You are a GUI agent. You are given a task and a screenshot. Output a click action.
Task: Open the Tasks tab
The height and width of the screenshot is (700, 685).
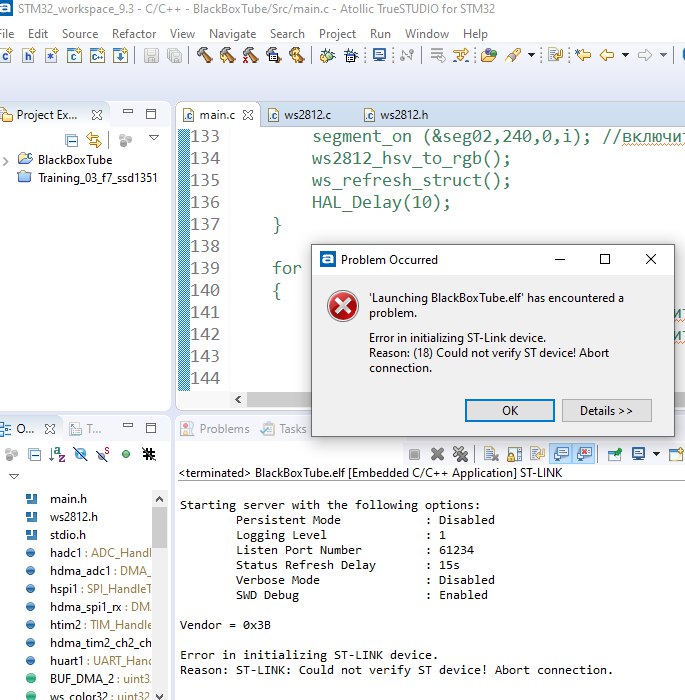pyautogui.click(x=284, y=429)
